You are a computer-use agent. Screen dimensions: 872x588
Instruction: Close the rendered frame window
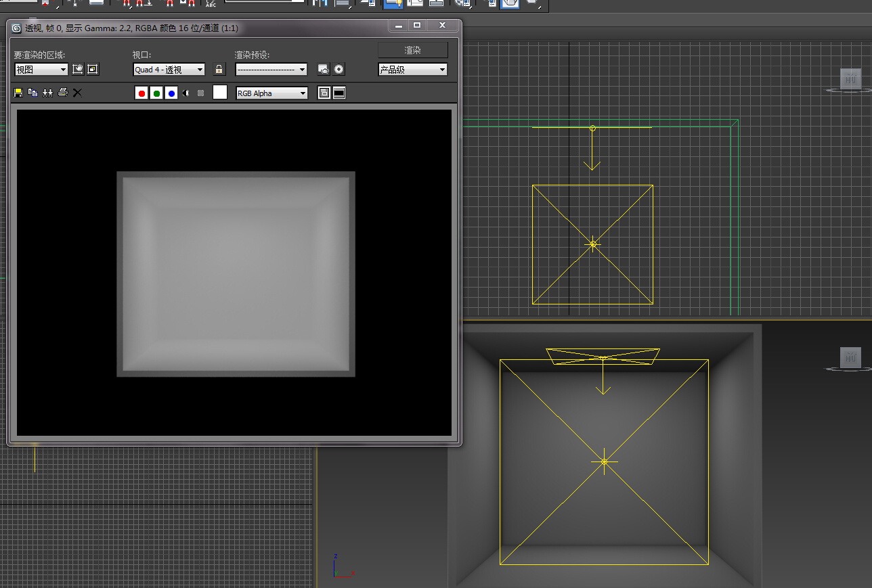pyautogui.click(x=442, y=26)
